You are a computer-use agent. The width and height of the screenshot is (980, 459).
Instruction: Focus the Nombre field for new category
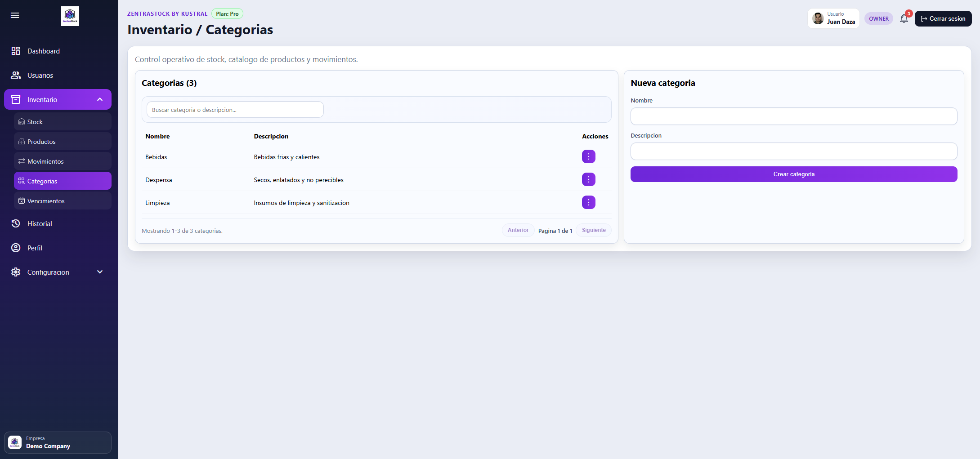[794, 116]
